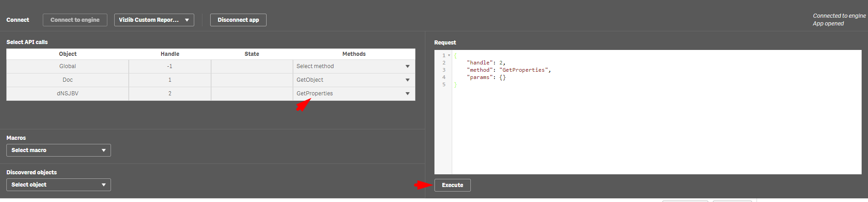This screenshot has height=202, width=868.
Task: Open the GetProperties method dropdown arrow
Action: pos(408,94)
